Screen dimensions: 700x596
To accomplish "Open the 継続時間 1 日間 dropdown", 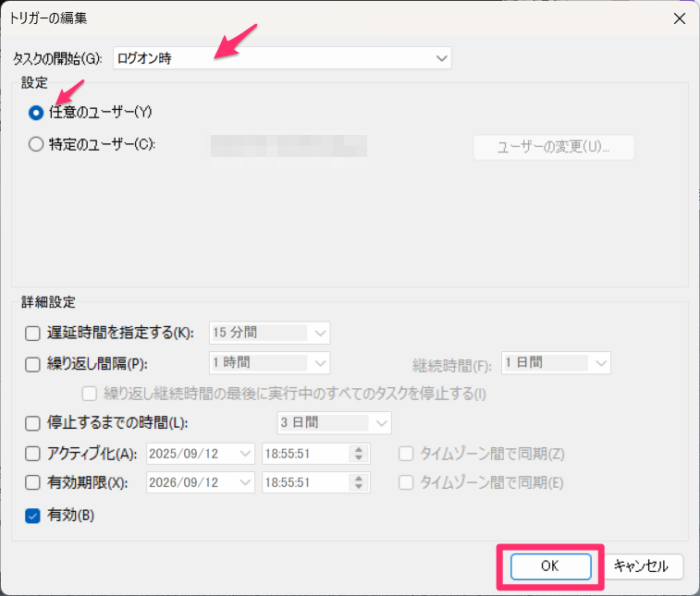I will pyautogui.click(x=601, y=363).
